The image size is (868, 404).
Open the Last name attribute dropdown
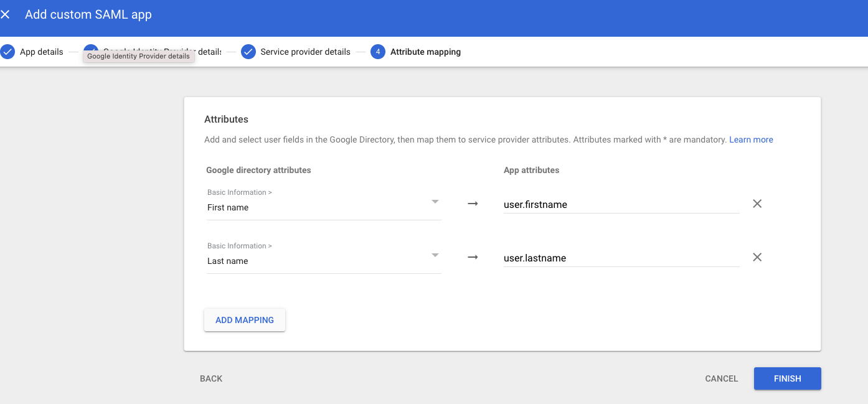pos(324,257)
